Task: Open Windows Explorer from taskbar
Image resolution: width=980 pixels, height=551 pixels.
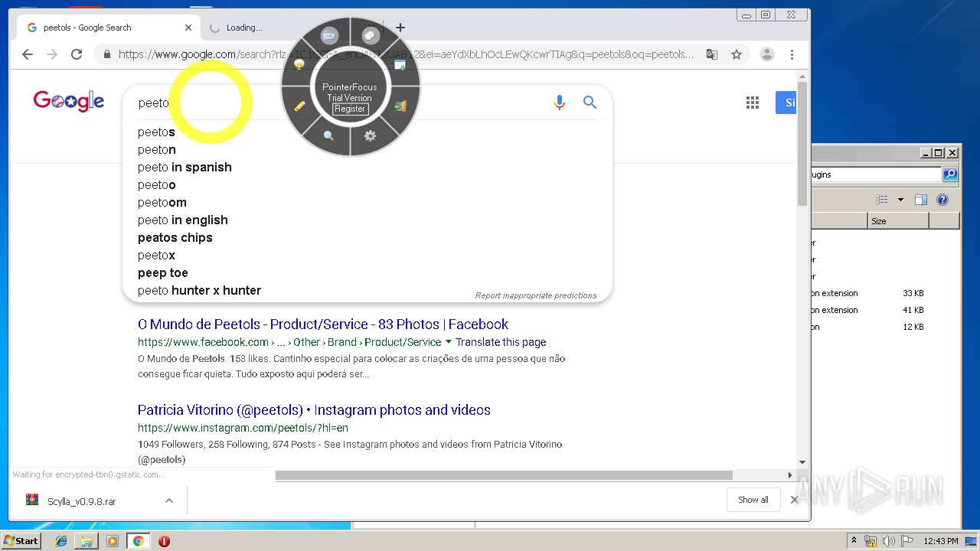Action: coord(87,541)
